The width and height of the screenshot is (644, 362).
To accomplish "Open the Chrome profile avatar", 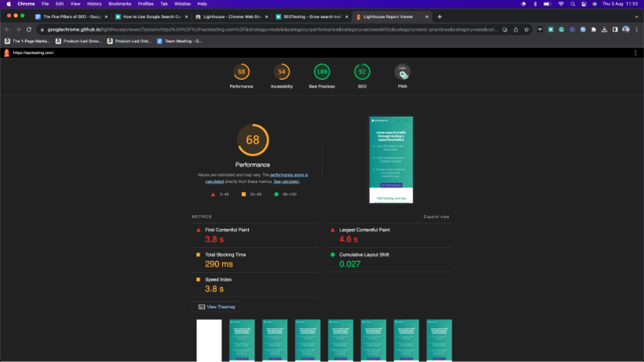I will (625, 30).
